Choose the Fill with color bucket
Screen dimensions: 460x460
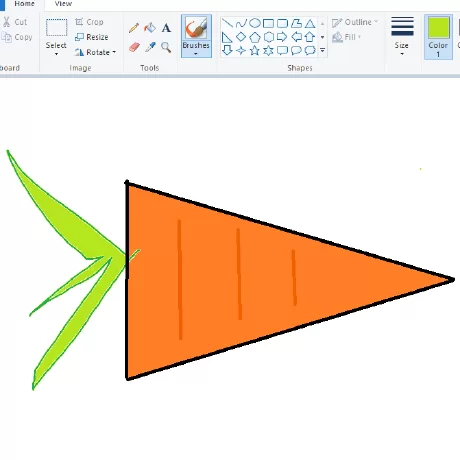coord(150,28)
